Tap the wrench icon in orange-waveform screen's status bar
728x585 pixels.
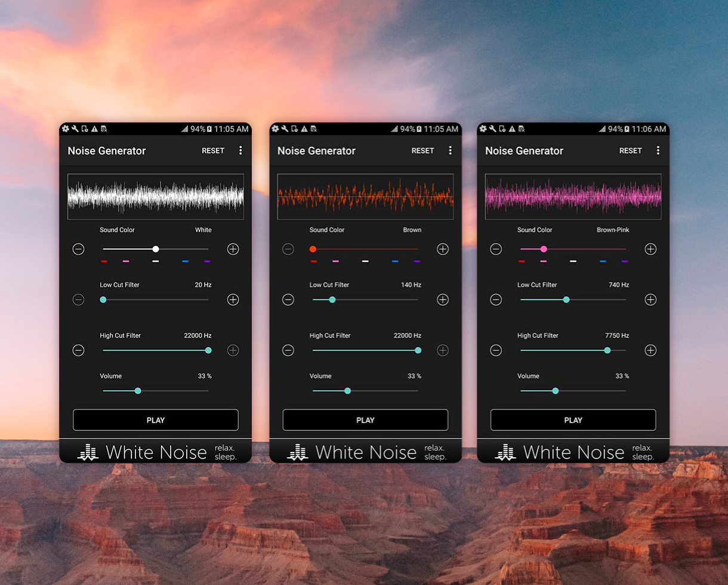coord(285,129)
